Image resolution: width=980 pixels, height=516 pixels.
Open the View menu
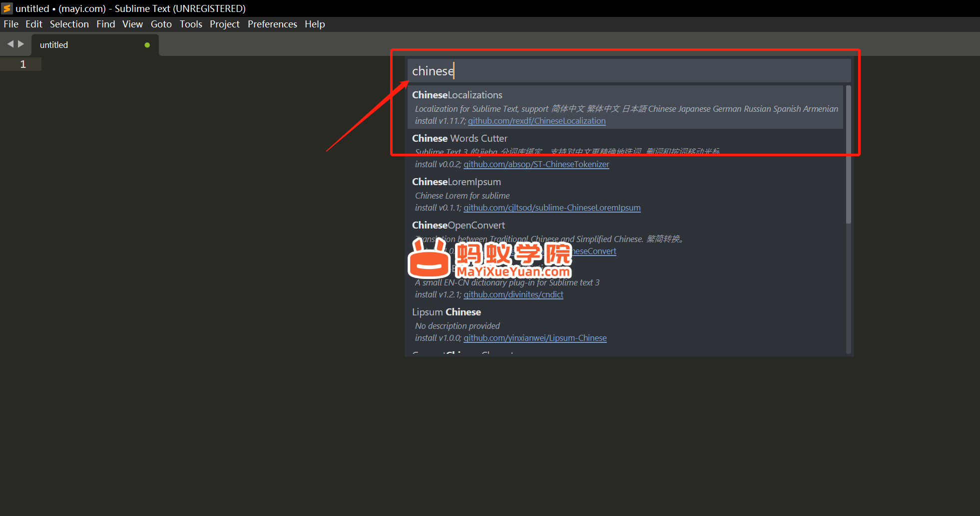pos(132,24)
